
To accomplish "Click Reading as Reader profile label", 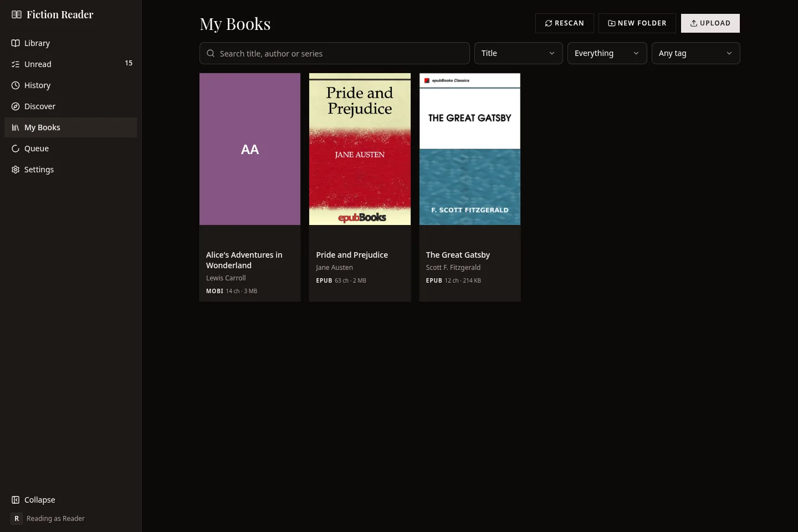I will coord(55,519).
